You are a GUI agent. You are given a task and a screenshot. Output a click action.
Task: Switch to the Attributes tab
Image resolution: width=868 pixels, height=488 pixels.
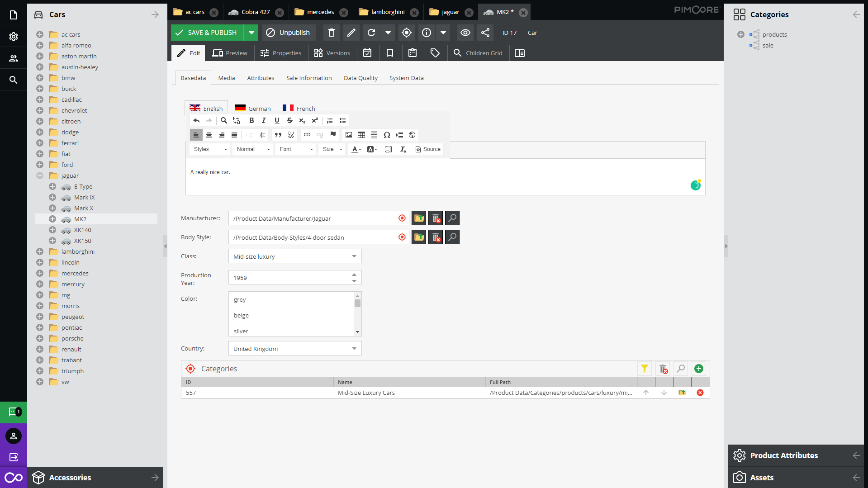pos(261,78)
